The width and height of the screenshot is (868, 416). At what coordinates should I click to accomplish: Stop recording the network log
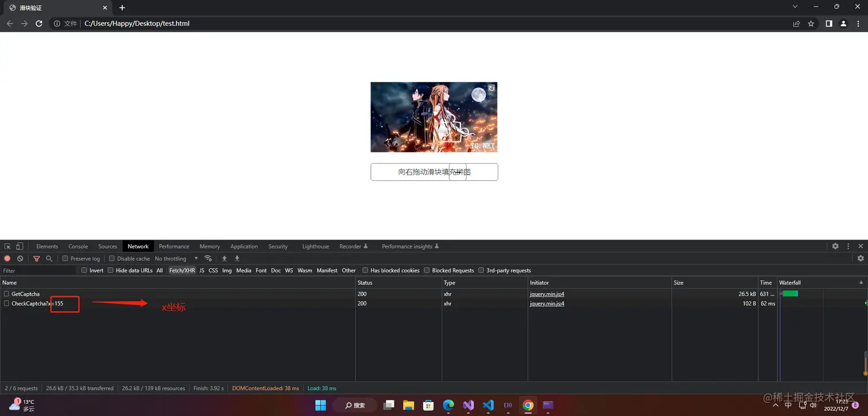(x=7, y=259)
